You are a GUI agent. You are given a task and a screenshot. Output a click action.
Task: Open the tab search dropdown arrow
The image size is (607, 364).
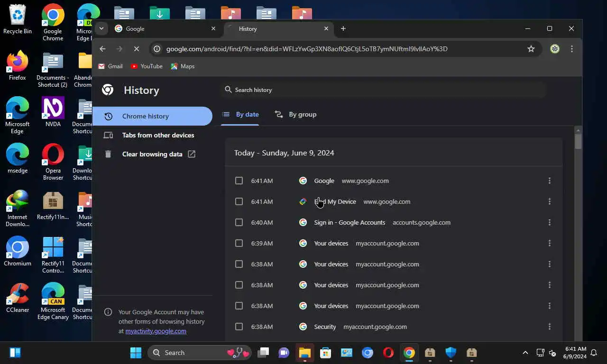[101, 28]
